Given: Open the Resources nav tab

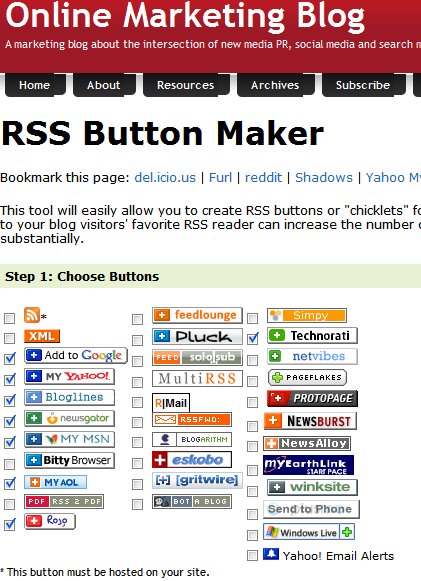Looking at the screenshot, I should click(186, 85).
